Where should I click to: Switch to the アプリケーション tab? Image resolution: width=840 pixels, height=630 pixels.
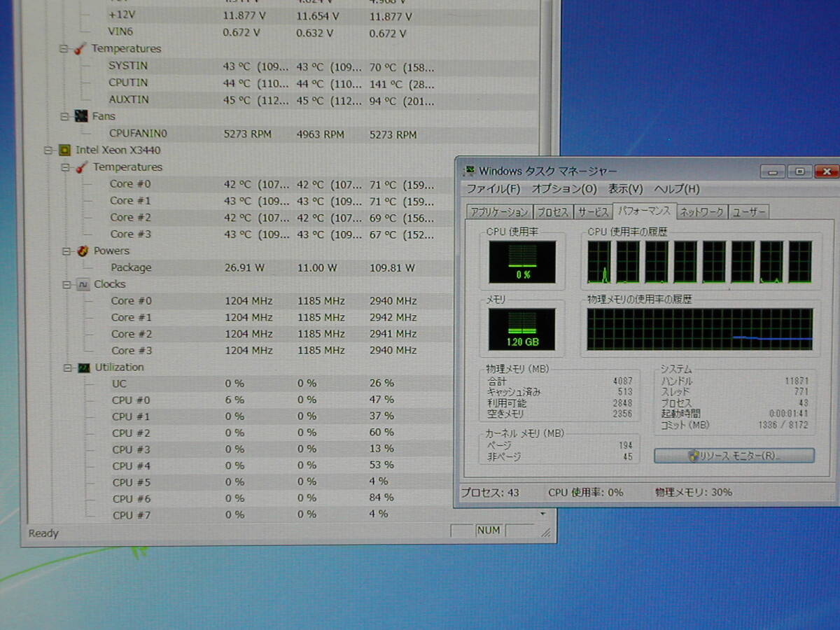499,212
